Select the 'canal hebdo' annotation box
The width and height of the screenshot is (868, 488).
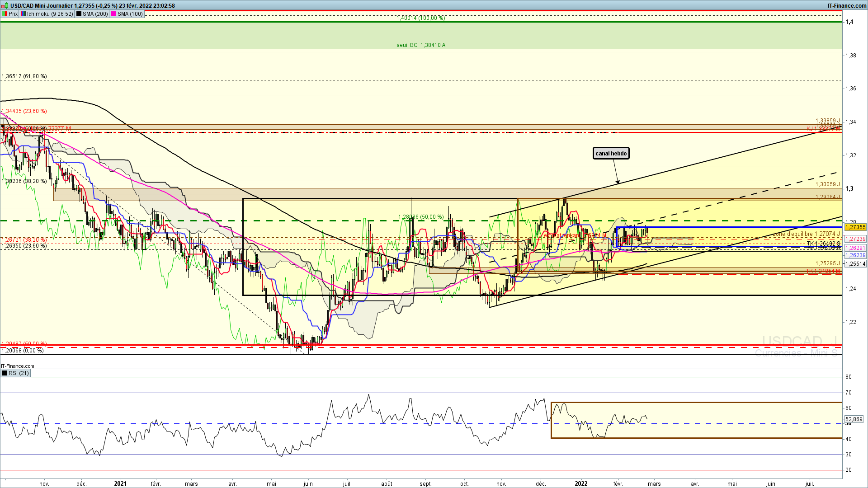tap(611, 154)
